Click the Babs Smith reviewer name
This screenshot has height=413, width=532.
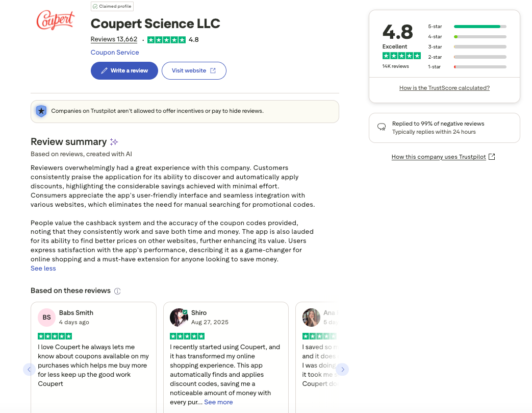click(76, 313)
